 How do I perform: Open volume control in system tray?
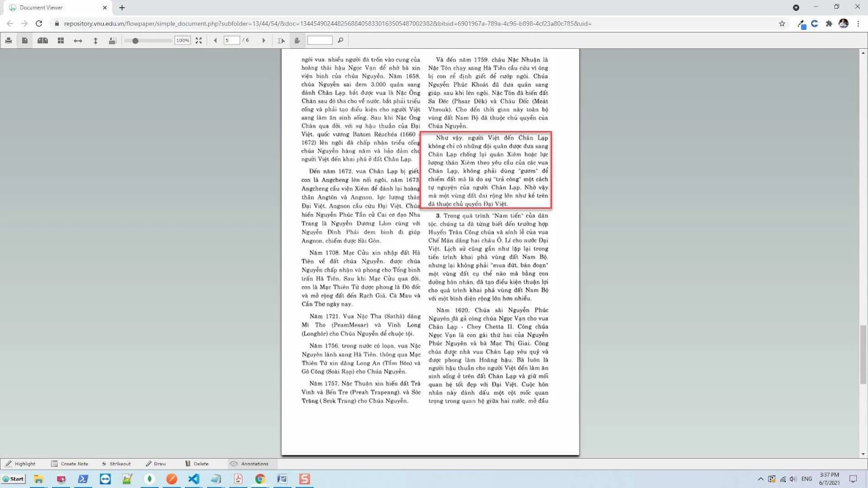(793, 479)
